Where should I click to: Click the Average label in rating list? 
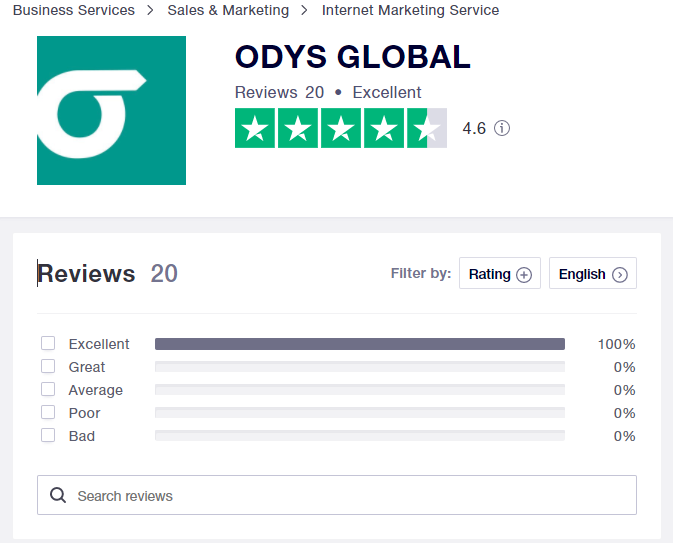pyautogui.click(x=96, y=390)
